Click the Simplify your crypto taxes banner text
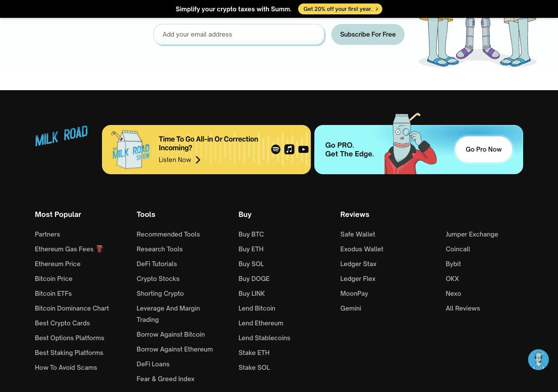This screenshot has height=392, width=558. click(234, 9)
